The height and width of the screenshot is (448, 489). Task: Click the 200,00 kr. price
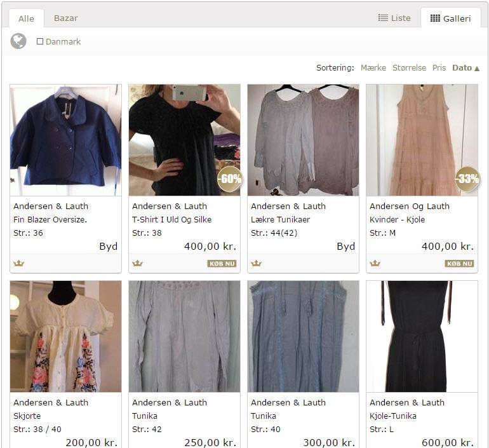pos(91,442)
